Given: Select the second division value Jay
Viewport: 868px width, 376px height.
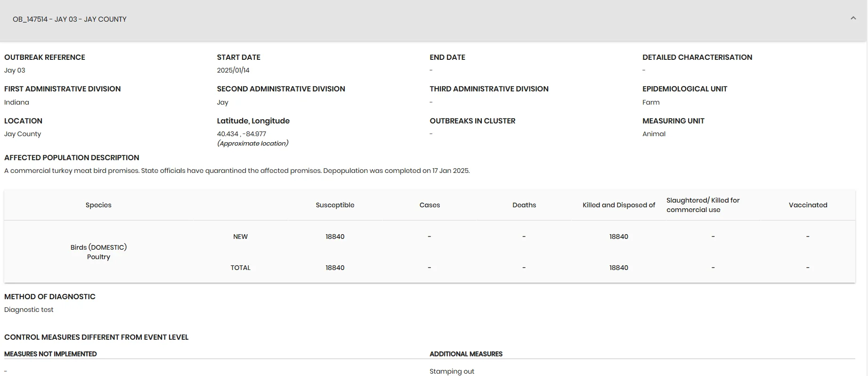Looking at the screenshot, I should tap(223, 102).
